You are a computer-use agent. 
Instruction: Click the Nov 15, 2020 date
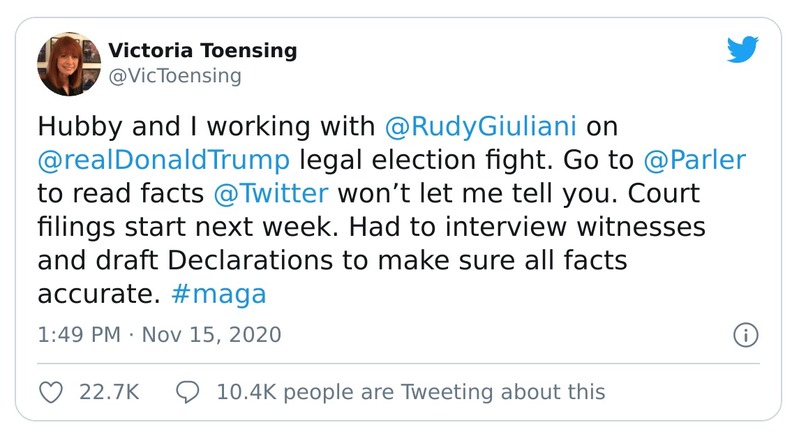pyautogui.click(x=209, y=334)
